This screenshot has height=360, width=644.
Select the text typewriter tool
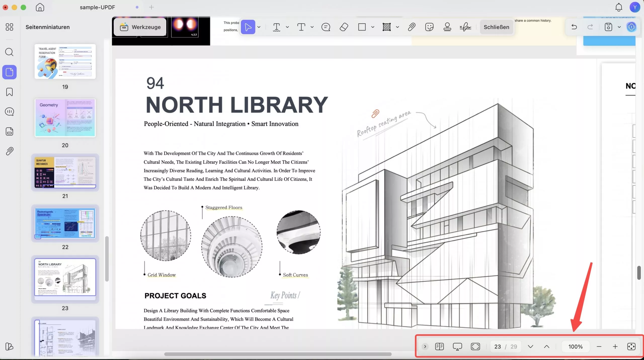(301, 27)
